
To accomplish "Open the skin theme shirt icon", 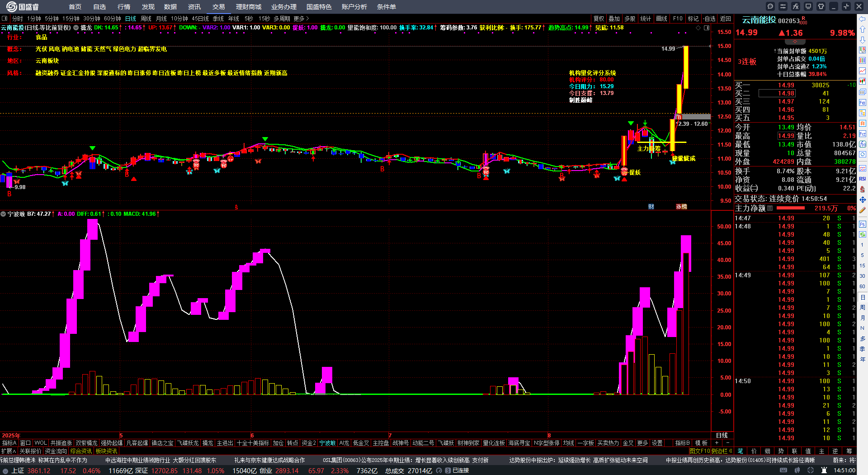I will point(821,6).
